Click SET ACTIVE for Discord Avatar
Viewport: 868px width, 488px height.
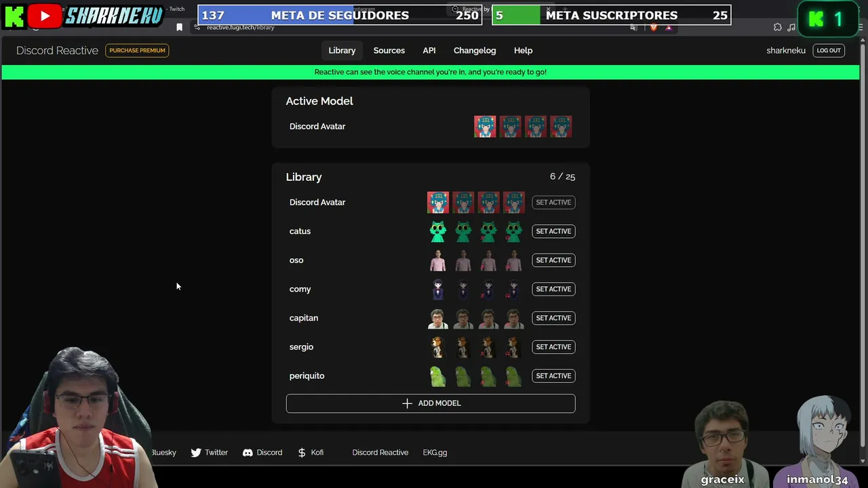pos(553,202)
